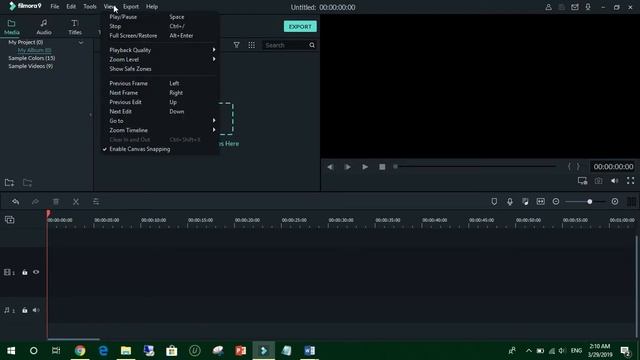Collapse the My Project folder chevron
640x360 pixels.
[x=81, y=42]
